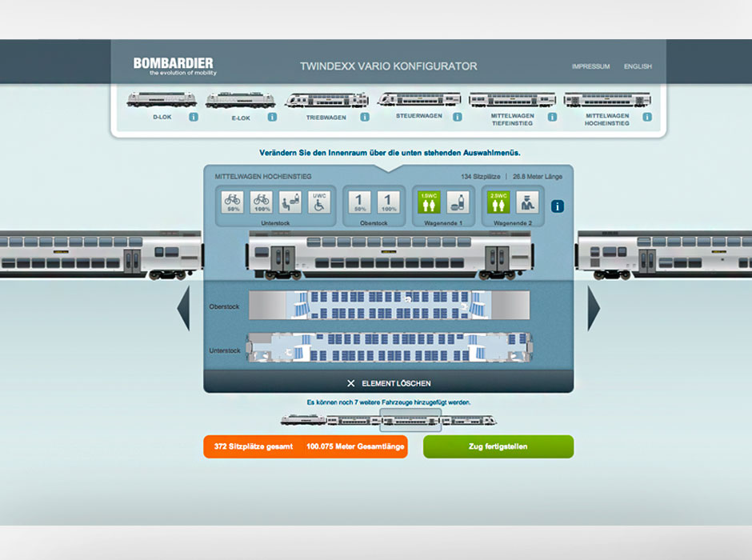Viewport: 752px width, 560px height.
Task: Click the Zug fertigstellen button
Action: pyautogui.click(x=498, y=446)
